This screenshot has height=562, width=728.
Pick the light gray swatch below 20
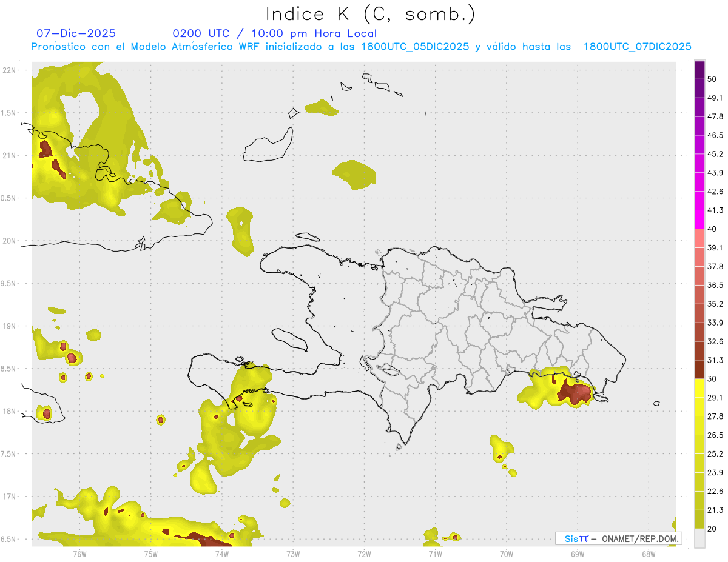tap(699, 538)
